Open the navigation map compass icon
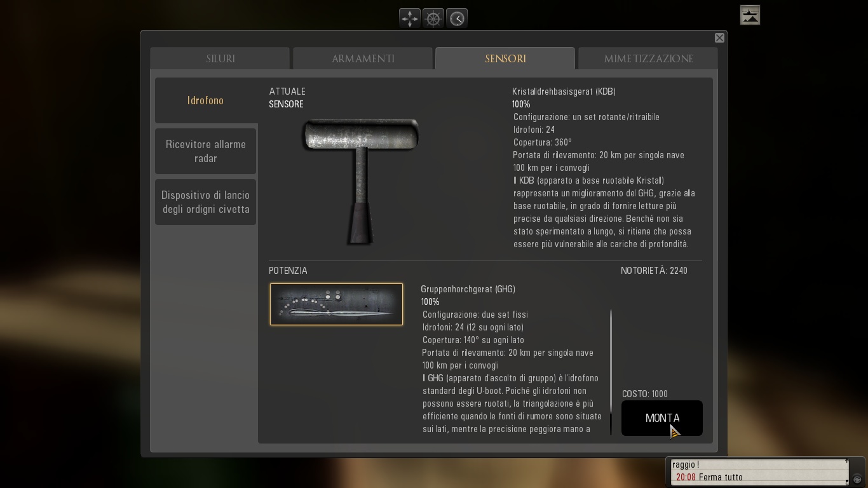 tap(410, 18)
